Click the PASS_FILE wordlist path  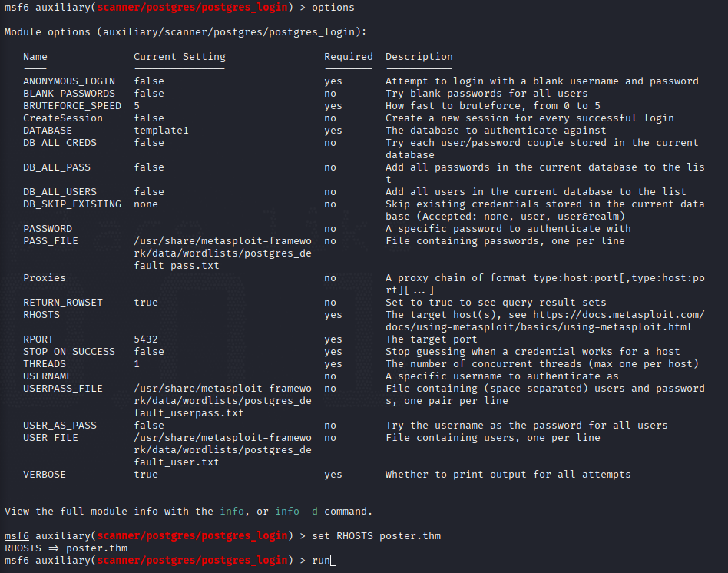[223, 253]
